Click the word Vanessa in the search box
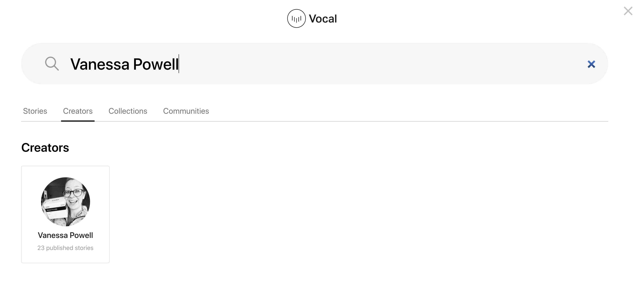Screen dimensions: 644x282 click(100, 64)
